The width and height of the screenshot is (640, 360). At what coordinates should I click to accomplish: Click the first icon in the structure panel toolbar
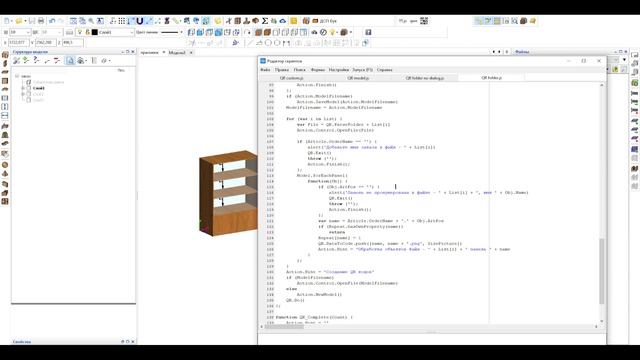click(16, 60)
